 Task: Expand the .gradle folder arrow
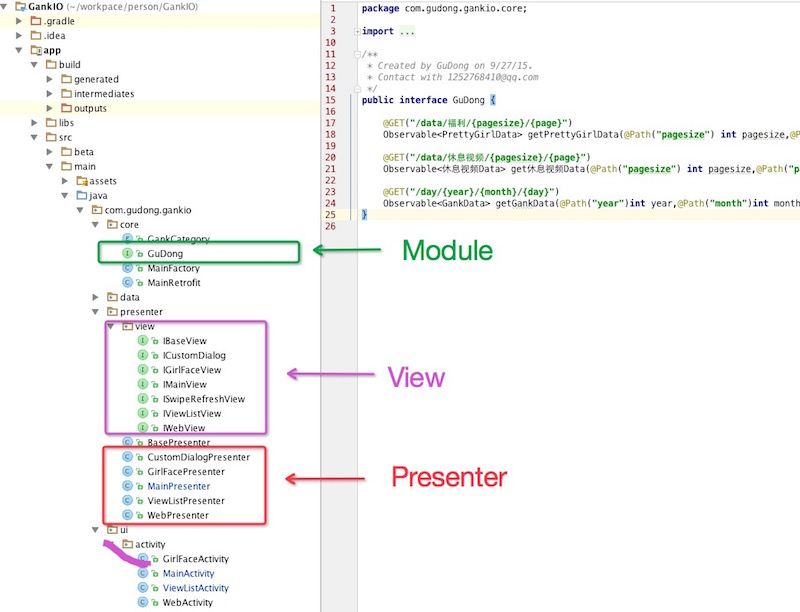19,21
